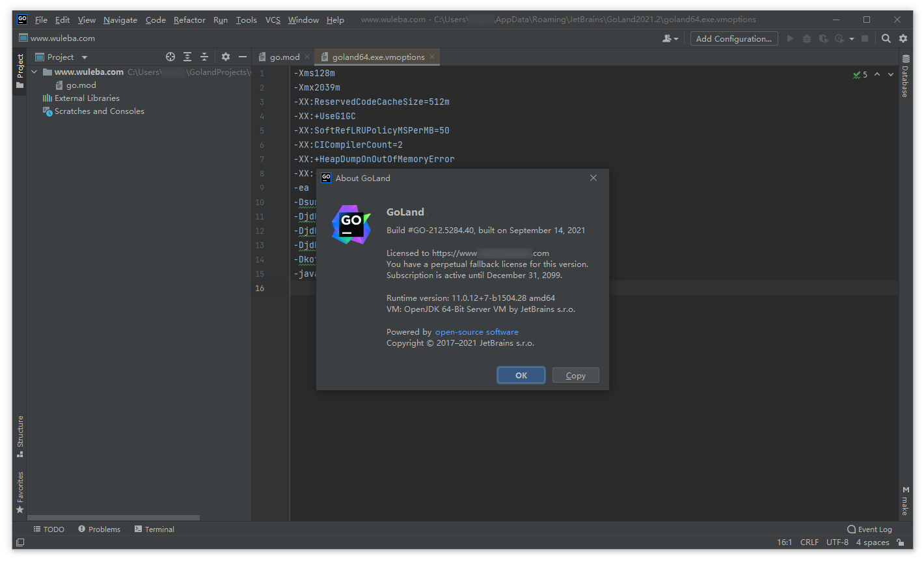Open the View menu

(x=87, y=20)
